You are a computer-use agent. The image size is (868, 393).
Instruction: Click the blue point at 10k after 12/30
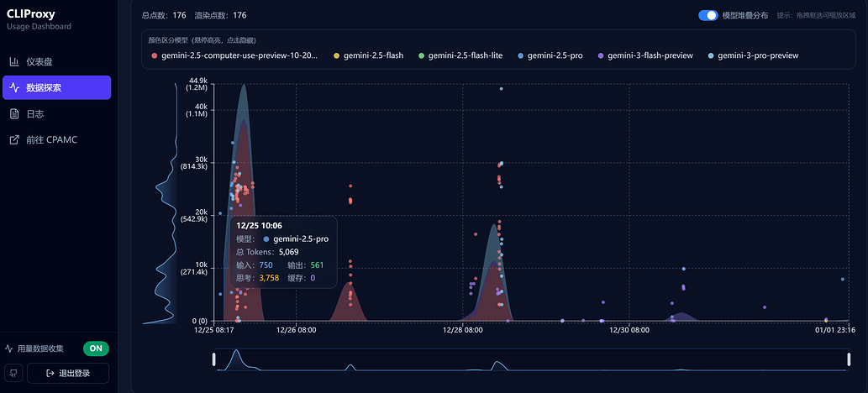[x=684, y=269]
